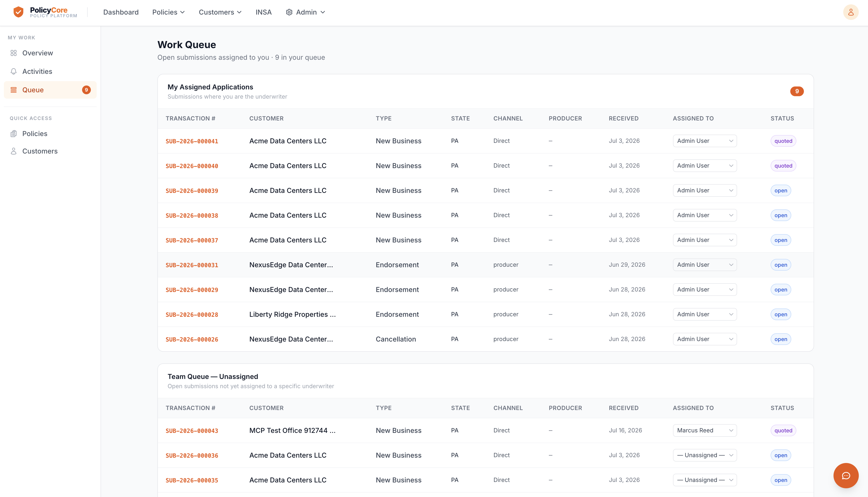The height and width of the screenshot is (497, 868).
Task: Click the Queue list icon in sidebar
Action: point(14,90)
